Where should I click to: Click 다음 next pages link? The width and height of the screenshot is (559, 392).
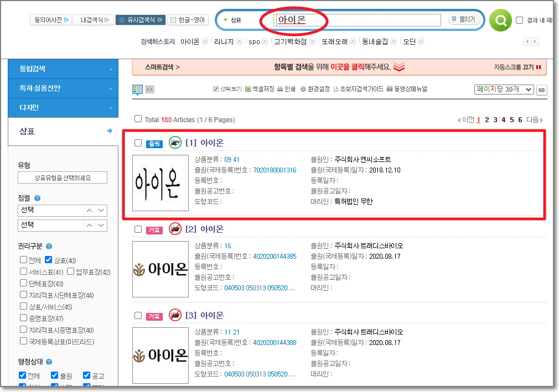tap(535, 120)
